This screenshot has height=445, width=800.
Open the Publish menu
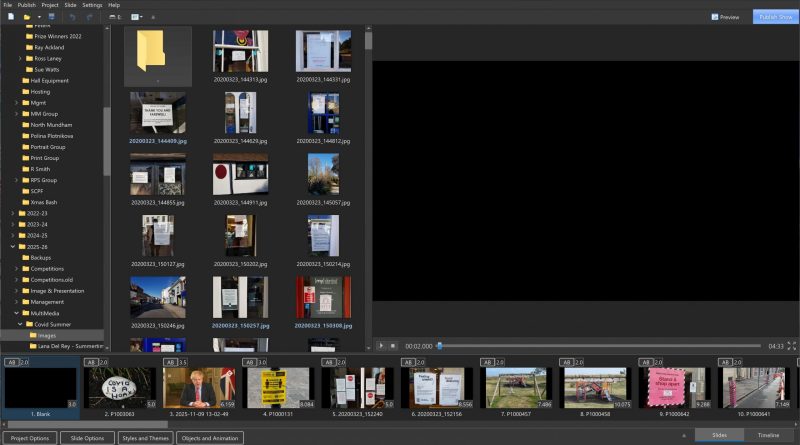[x=26, y=5]
